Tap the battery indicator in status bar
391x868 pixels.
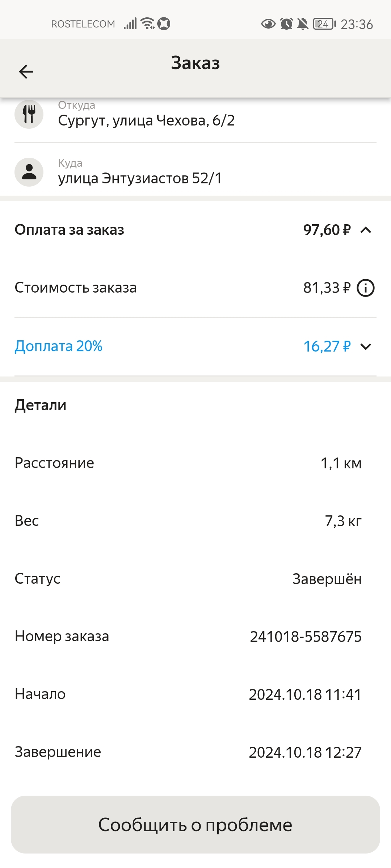point(324,24)
